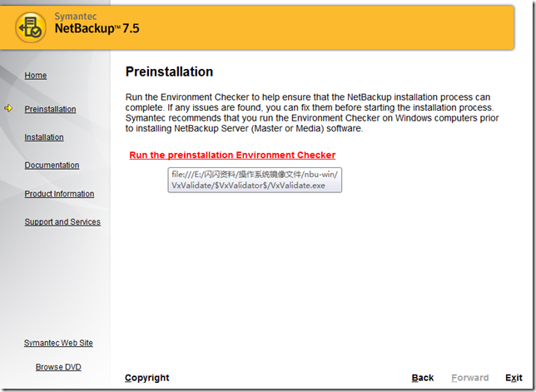Click the VxValidate.exe file path tooltip
536x392 pixels.
point(255,180)
